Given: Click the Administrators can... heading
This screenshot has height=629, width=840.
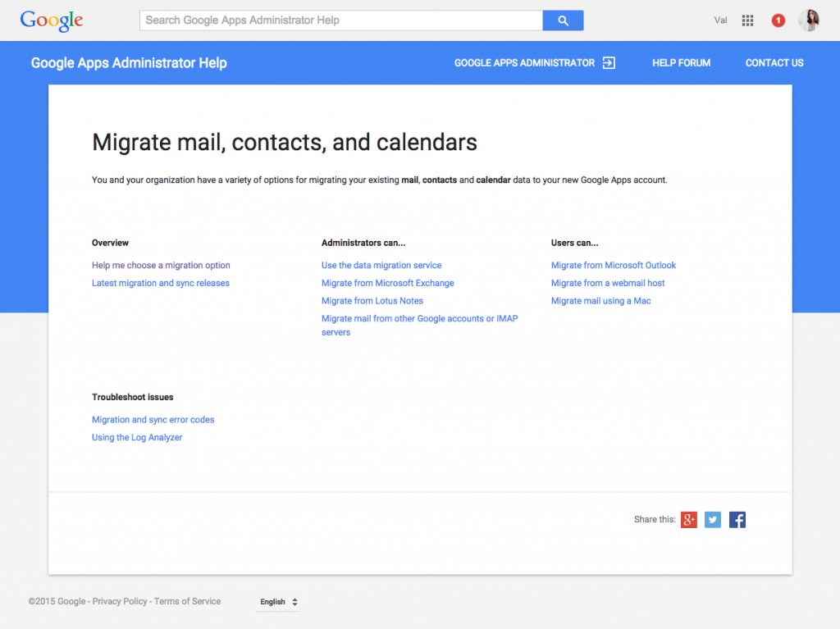Looking at the screenshot, I should [x=363, y=243].
